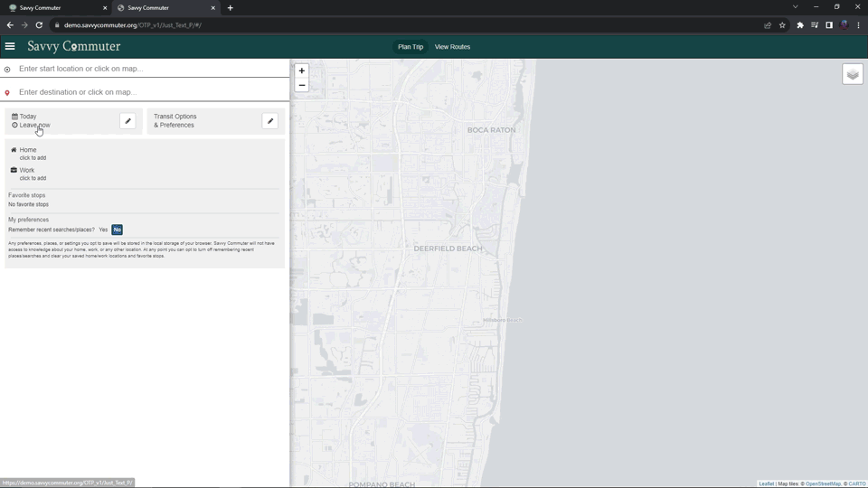The image size is (868, 488).
Task: Click the Work briefcase icon
Action: tap(14, 170)
